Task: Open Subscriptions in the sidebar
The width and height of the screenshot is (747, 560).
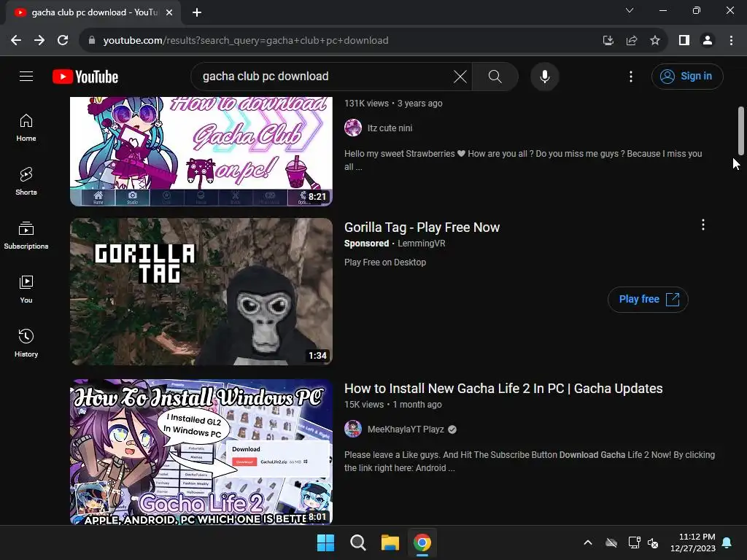Action: pos(26,236)
